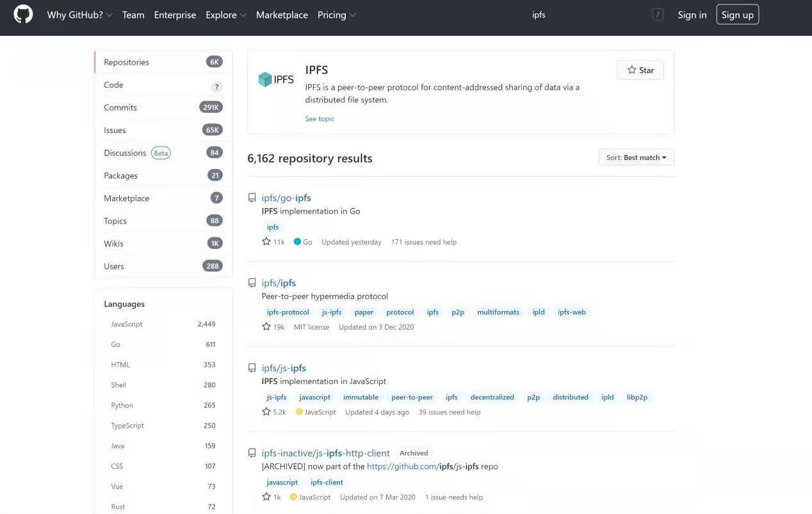Click the peer-to-peer topic tag
The width and height of the screenshot is (812, 514).
(412, 398)
